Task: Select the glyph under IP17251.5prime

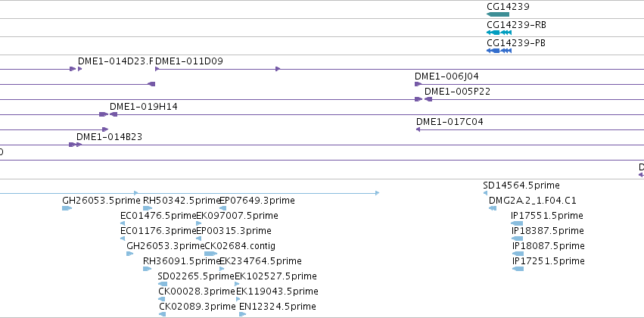Action: (518, 269)
